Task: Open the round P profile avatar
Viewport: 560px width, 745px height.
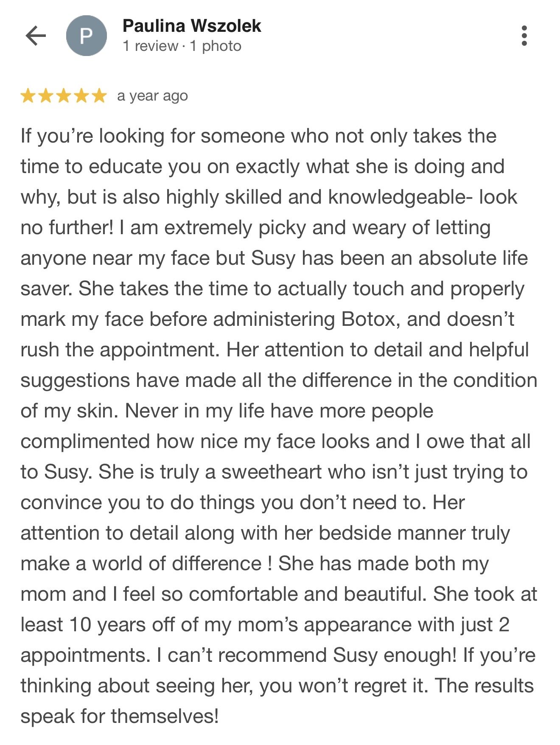Action: (86, 36)
